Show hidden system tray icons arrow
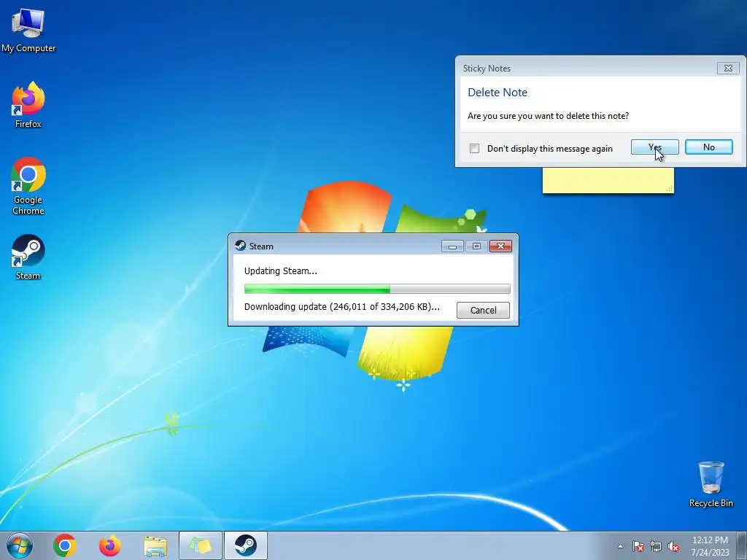Viewport: 747px width, 560px height. tap(620, 546)
